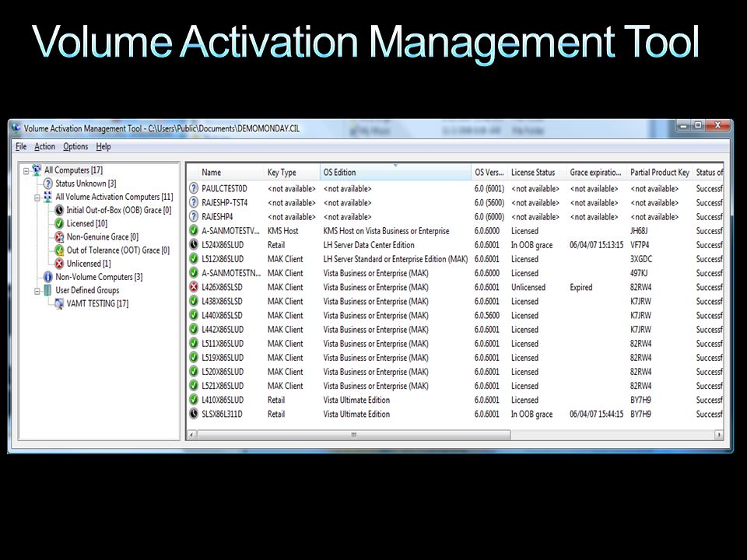The width and height of the screenshot is (747, 560).
Task: Sort by the License Status column header
Action: click(536, 173)
